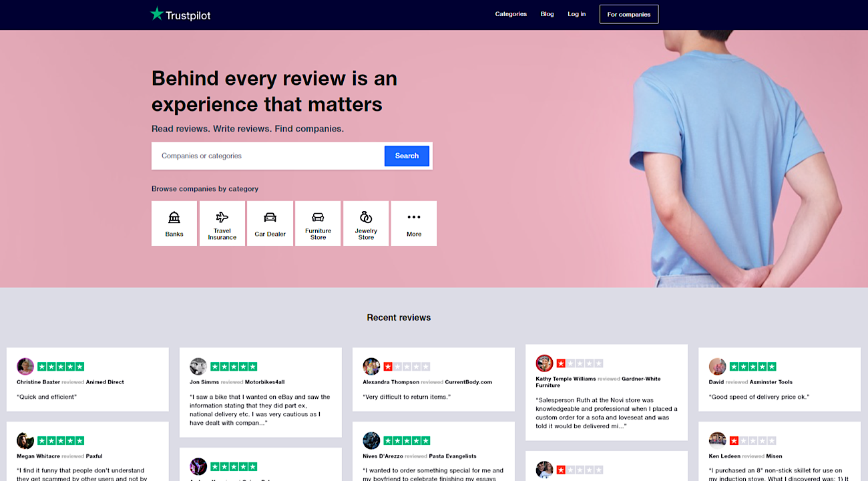Image resolution: width=868 pixels, height=481 pixels.
Task: Open the Ken Ledeen reviewer name link
Action: point(723,456)
